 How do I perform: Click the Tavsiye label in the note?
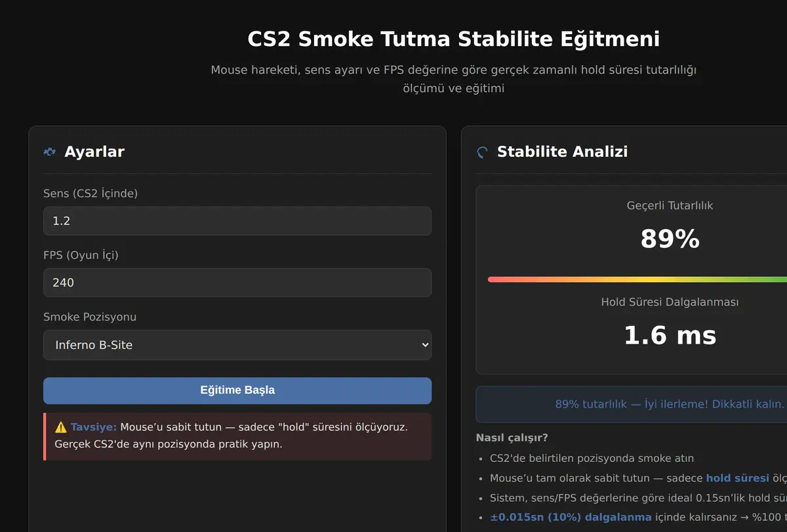point(94,427)
